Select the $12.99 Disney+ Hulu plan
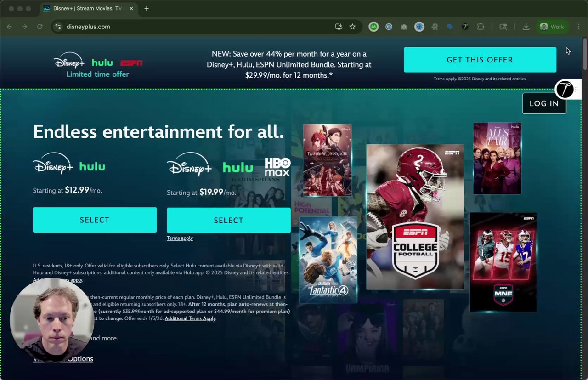Screen dimensions: 588x380 95,220
